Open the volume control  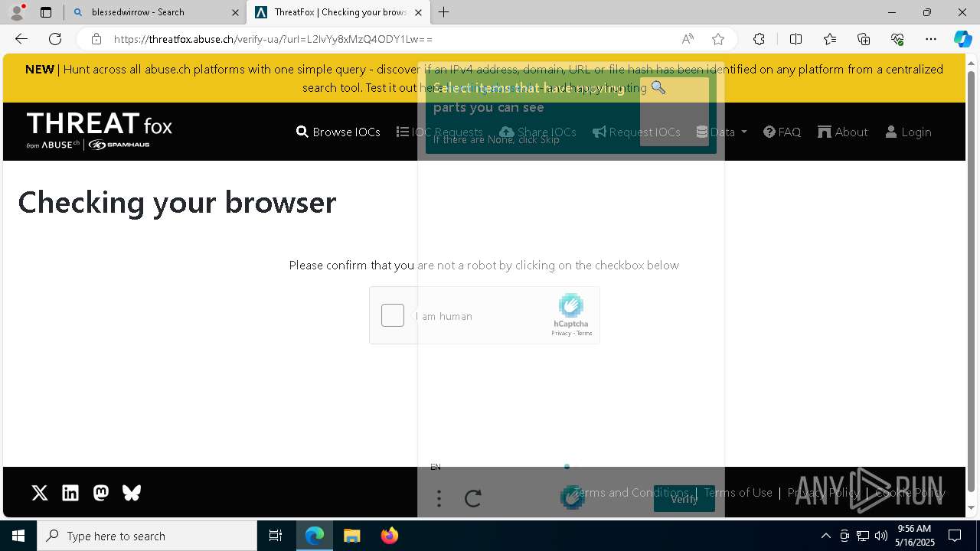click(x=880, y=536)
